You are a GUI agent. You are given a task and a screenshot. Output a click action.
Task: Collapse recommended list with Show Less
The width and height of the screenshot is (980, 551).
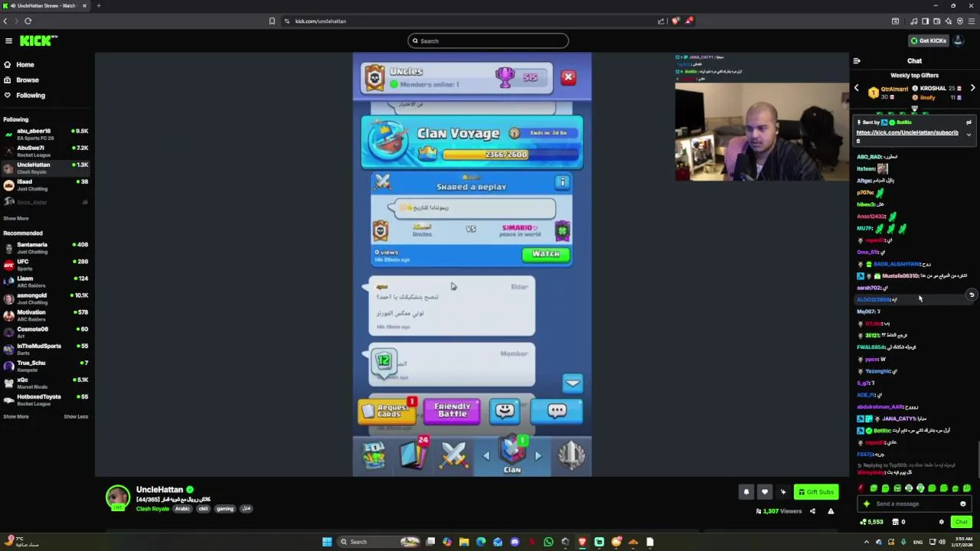[x=76, y=416]
